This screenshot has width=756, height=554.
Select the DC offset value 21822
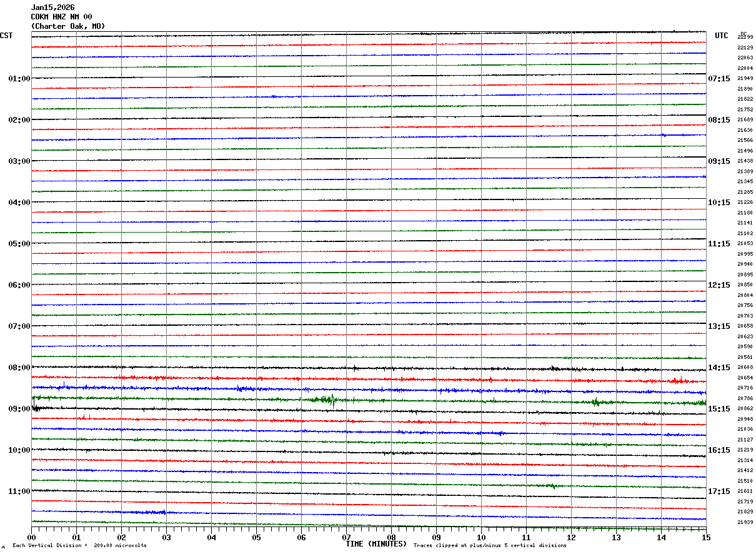tap(745, 99)
